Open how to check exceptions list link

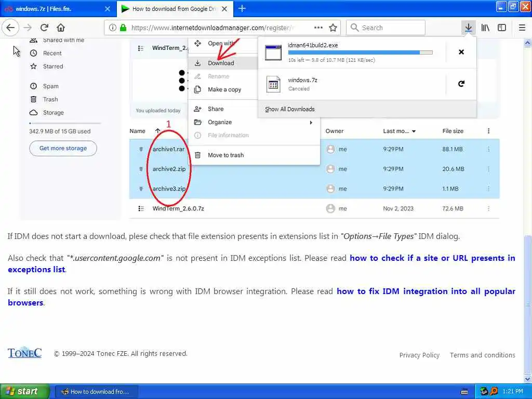(x=261, y=263)
